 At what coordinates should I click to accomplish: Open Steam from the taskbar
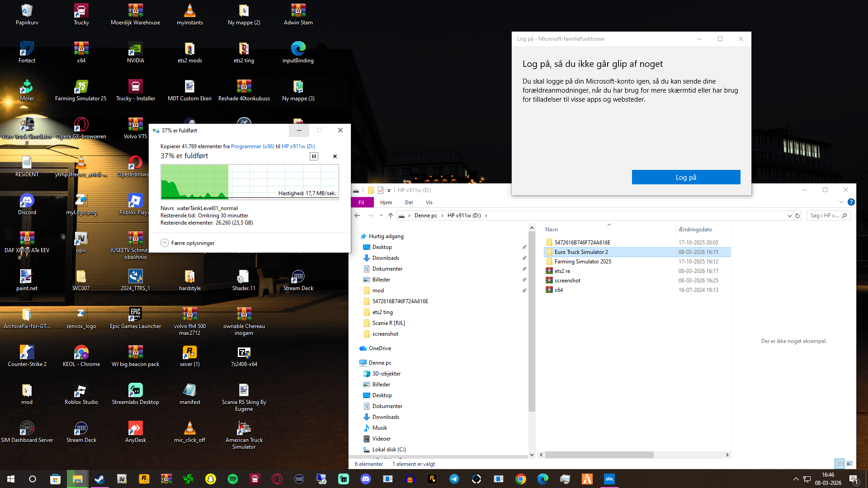[x=99, y=479]
